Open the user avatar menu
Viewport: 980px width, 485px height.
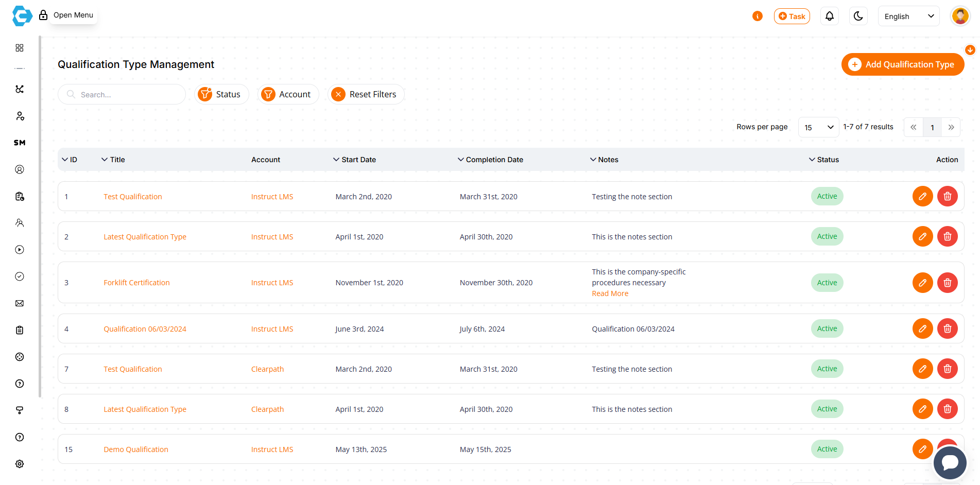pos(960,16)
